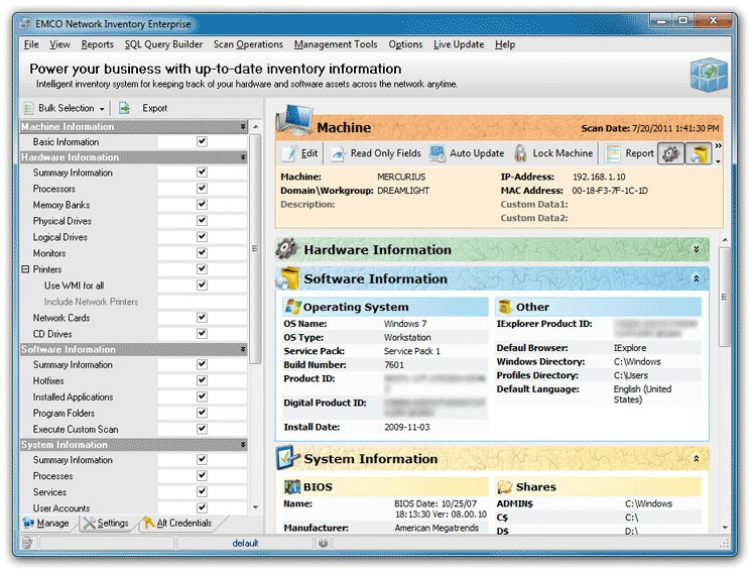Click the left panel scrollbar up arrow
The image size is (750, 569).
pos(255,127)
